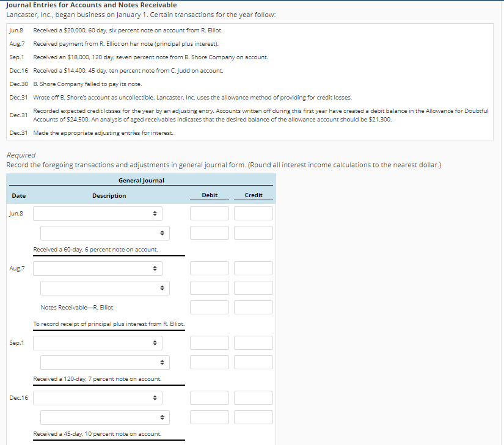Open the first Aug.7 account dropdown
The height and width of the screenshot is (445, 504).
click(98, 268)
